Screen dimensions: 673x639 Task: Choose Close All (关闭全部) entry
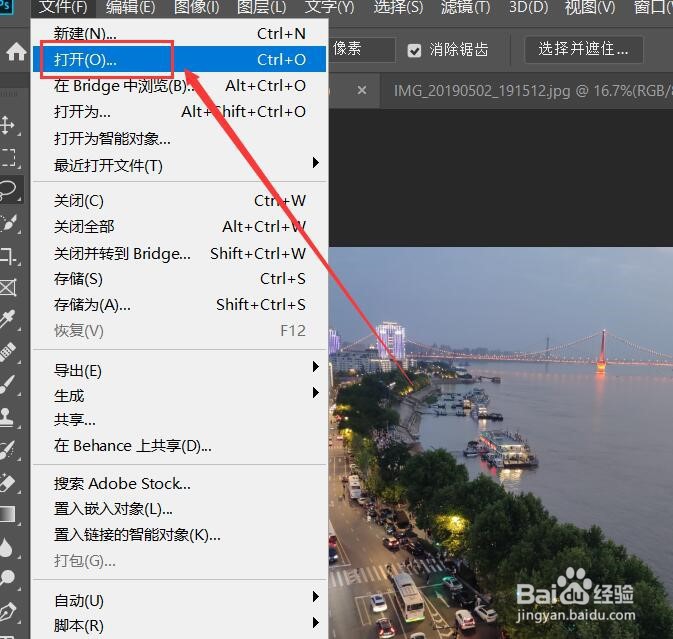coord(179,226)
